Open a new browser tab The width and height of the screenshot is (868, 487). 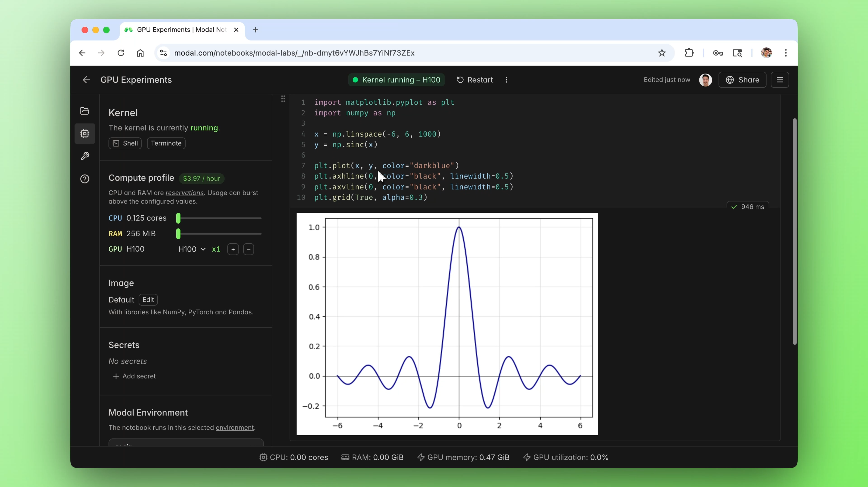[255, 30]
